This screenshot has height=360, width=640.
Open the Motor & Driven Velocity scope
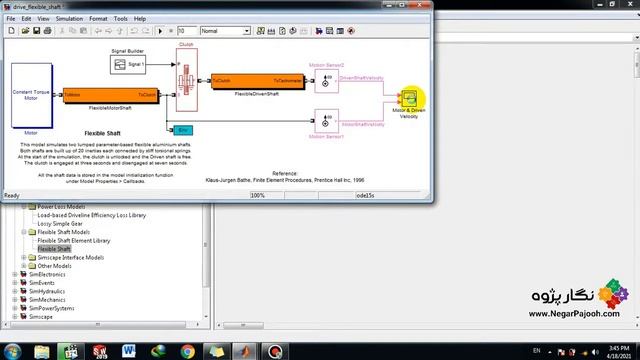(409, 98)
